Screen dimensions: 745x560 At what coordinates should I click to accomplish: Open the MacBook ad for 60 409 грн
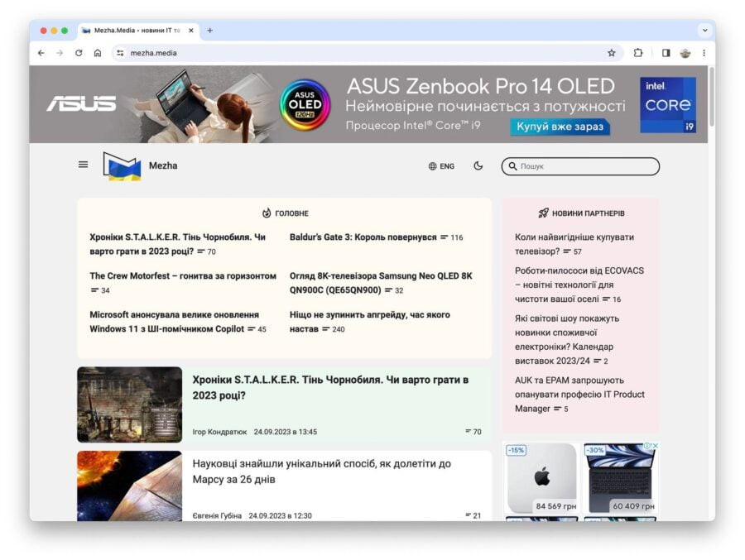tap(620, 478)
